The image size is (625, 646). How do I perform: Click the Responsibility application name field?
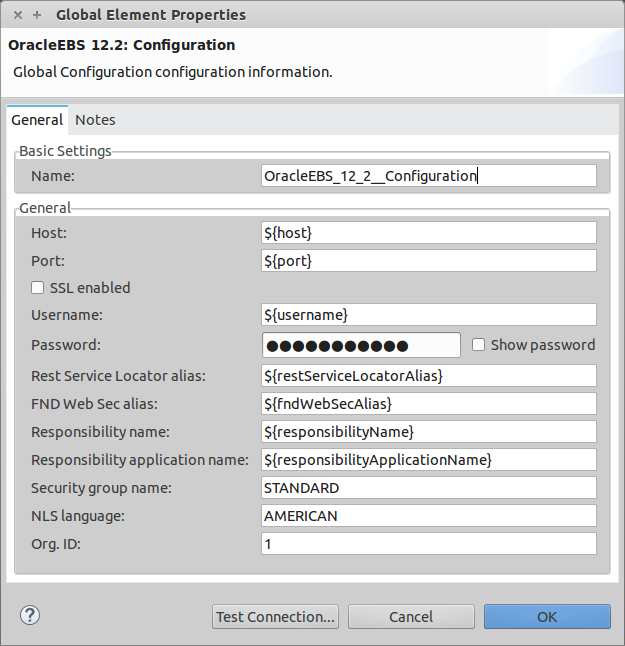tap(428, 460)
